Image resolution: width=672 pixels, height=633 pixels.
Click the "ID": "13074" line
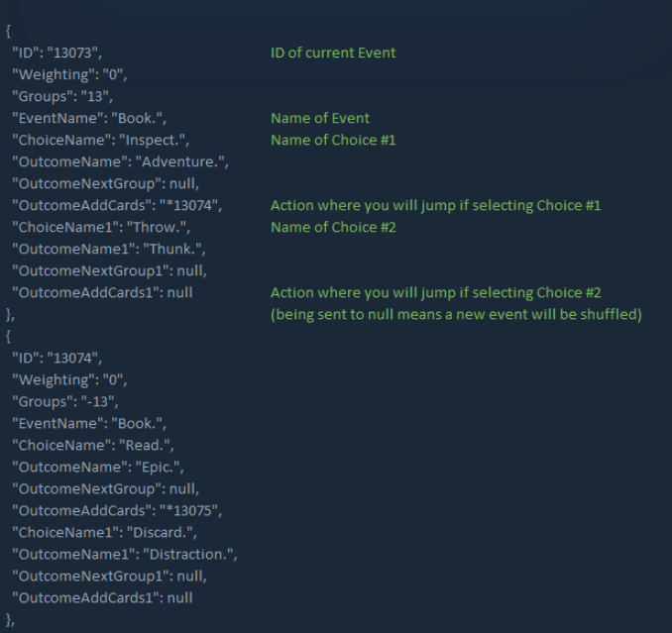pos(56,358)
